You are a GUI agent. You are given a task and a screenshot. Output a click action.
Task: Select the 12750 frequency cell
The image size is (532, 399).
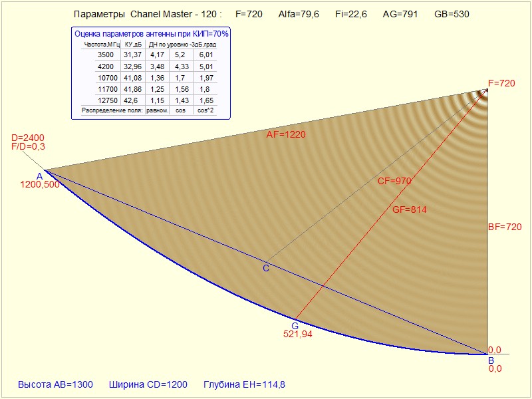108,100
